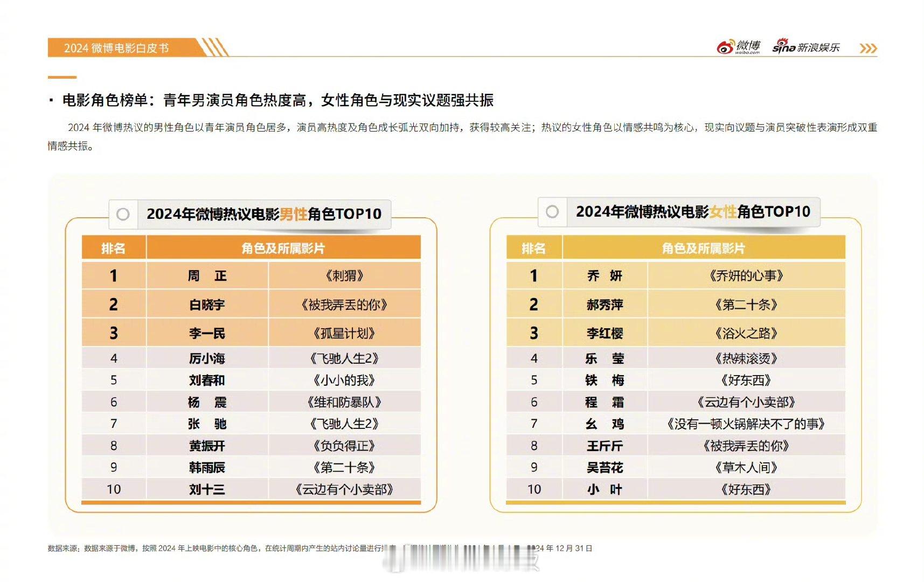This screenshot has width=924, height=582.
Task: Click the Sina 新浪娱乐 logo
Action: point(806,46)
